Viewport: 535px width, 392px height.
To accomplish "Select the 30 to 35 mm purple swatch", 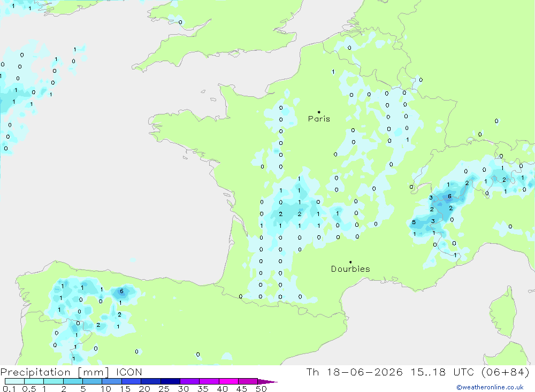I will click(190, 381).
